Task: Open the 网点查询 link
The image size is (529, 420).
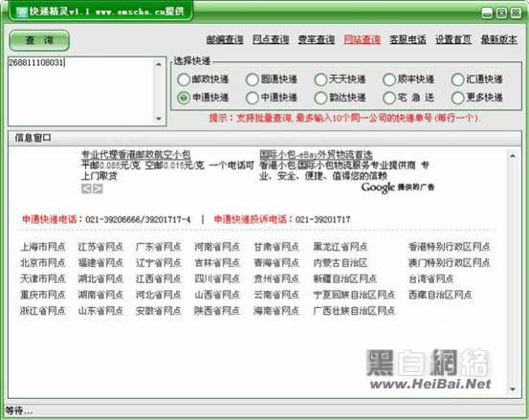Action: [x=271, y=40]
